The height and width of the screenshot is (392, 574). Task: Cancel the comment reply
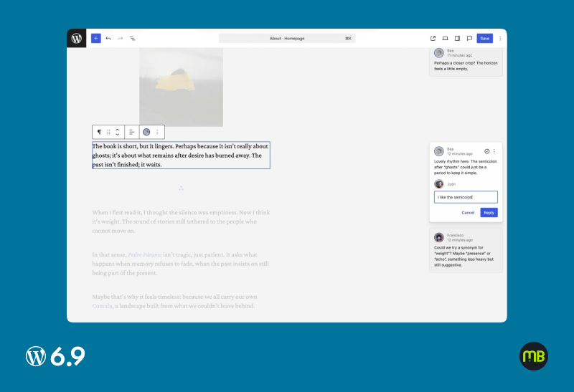(x=468, y=213)
